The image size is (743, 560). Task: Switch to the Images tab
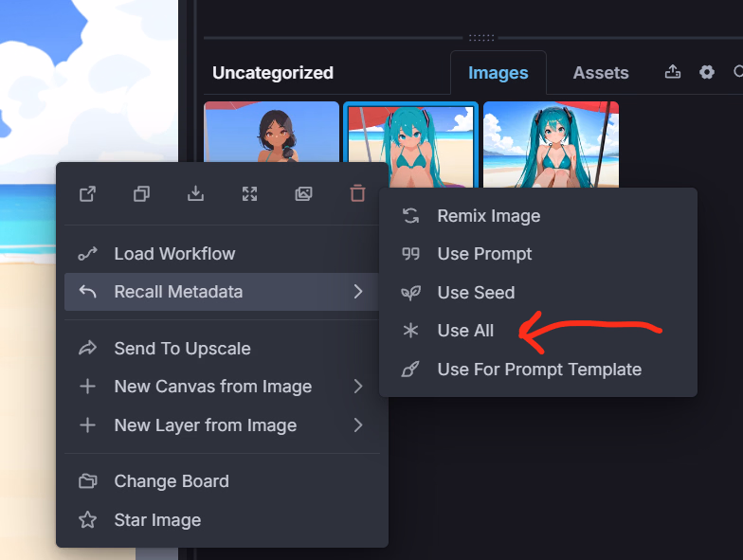pyautogui.click(x=498, y=72)
